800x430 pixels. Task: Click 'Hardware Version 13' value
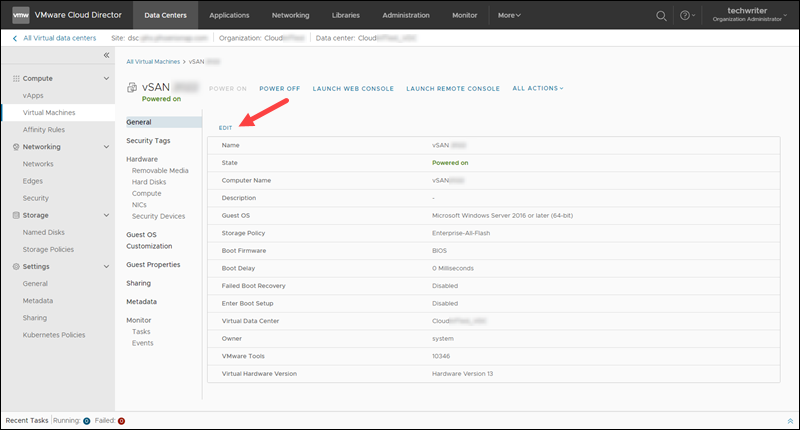tap(462, 374)
